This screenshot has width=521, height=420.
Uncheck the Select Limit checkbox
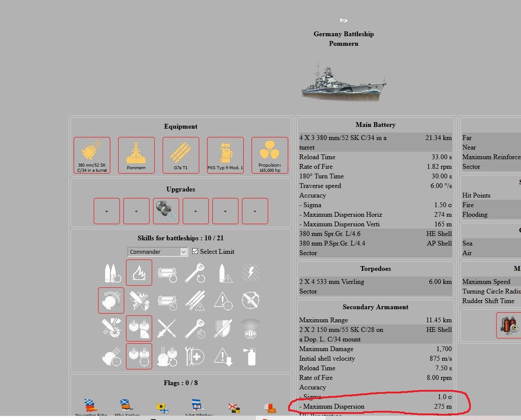pos(195,252)
